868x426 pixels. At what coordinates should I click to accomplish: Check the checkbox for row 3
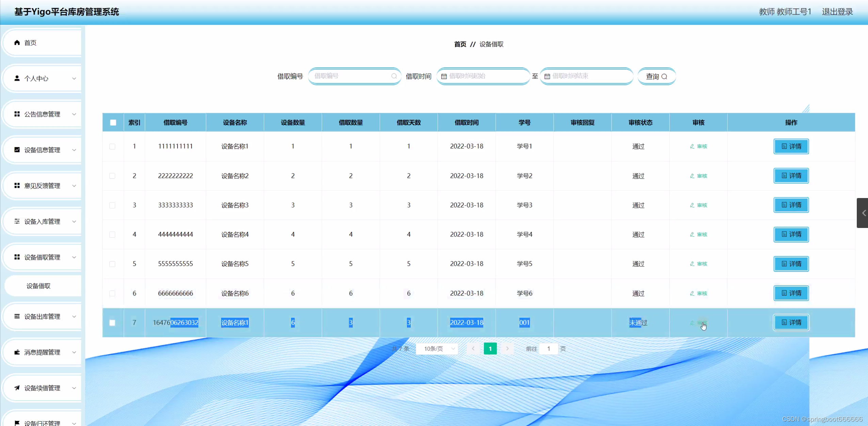tap(112, 205)
